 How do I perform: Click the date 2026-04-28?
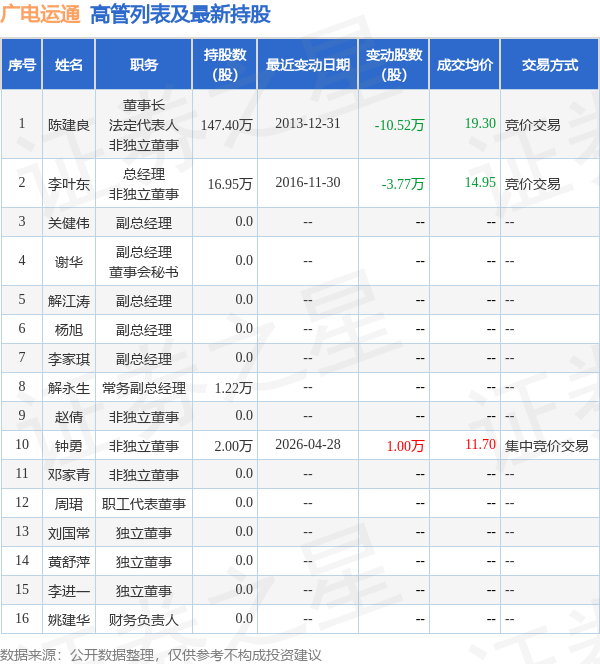tap(308, 444)
